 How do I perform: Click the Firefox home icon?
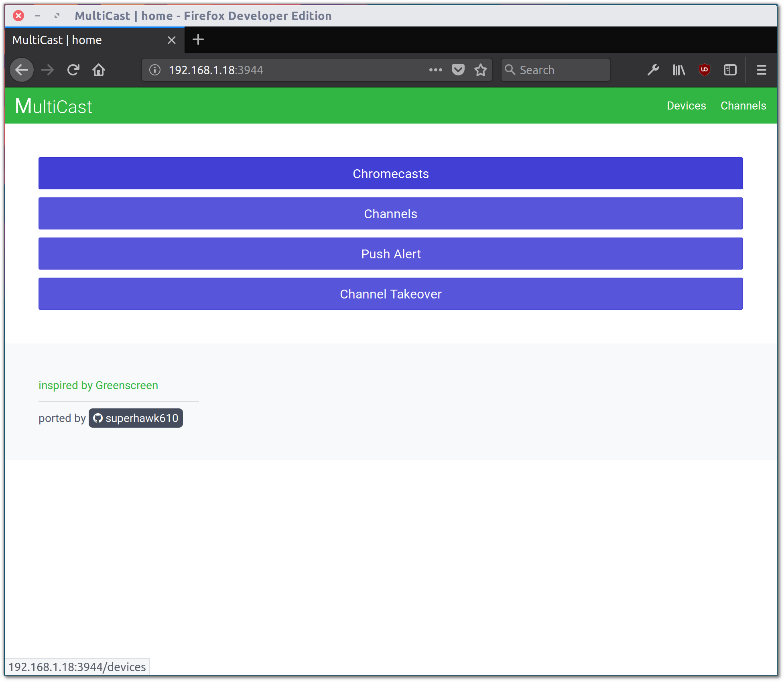click(x=99, y=70)
